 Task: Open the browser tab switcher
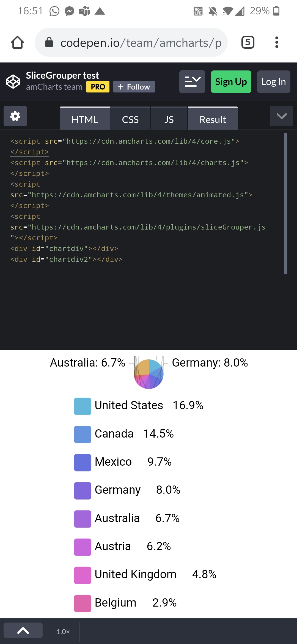click(x=247, y=42)
